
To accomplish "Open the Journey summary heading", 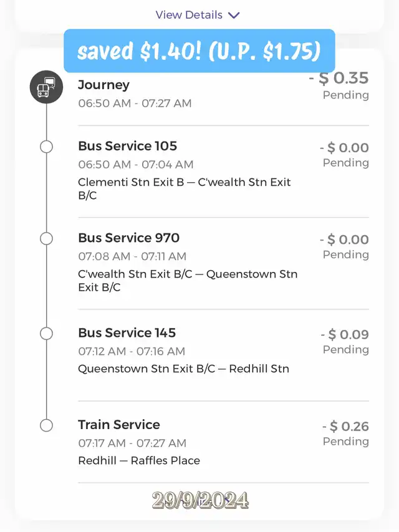I will pos(104,85).
